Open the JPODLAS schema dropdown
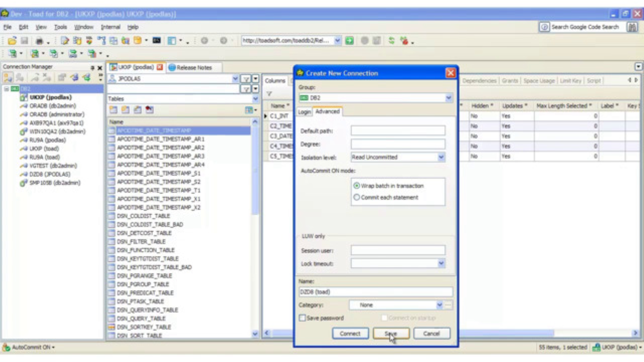Screen dimensions: 644x362 tap(235, 79)
